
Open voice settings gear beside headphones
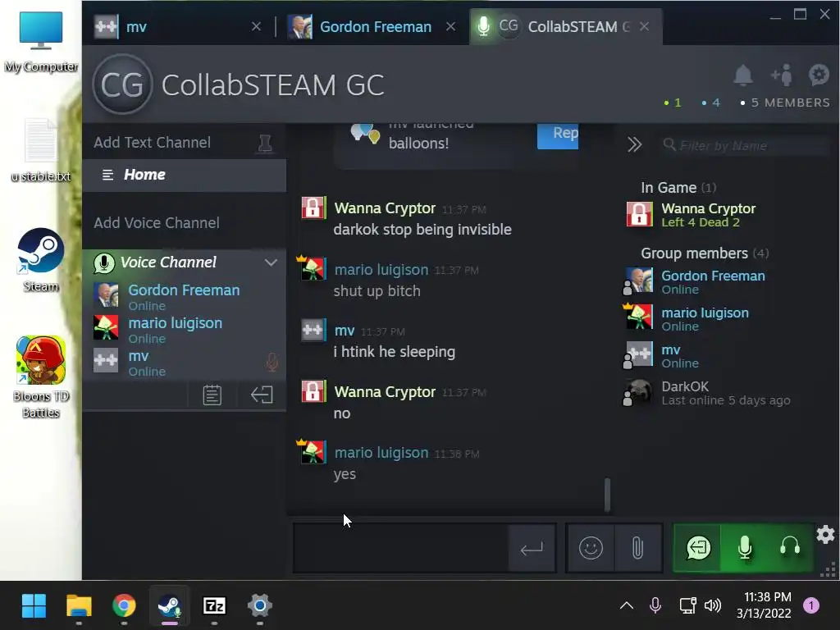coord(825,534)
